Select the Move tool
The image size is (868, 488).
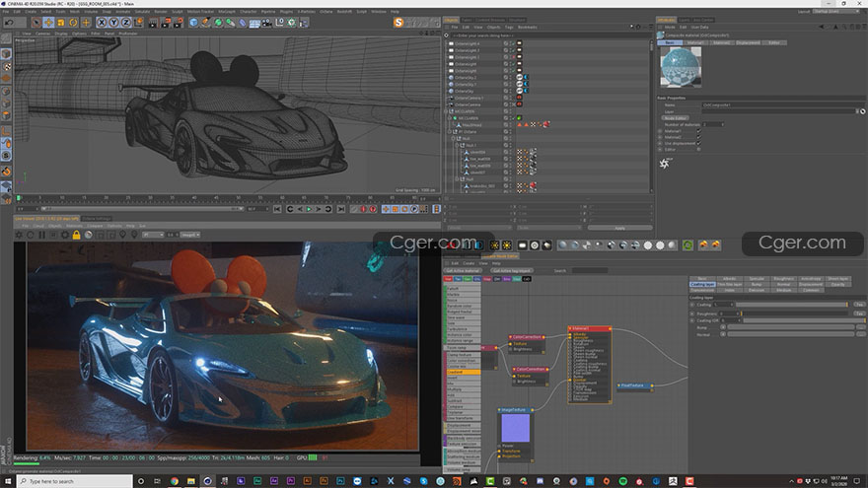[x=48, y=23]
